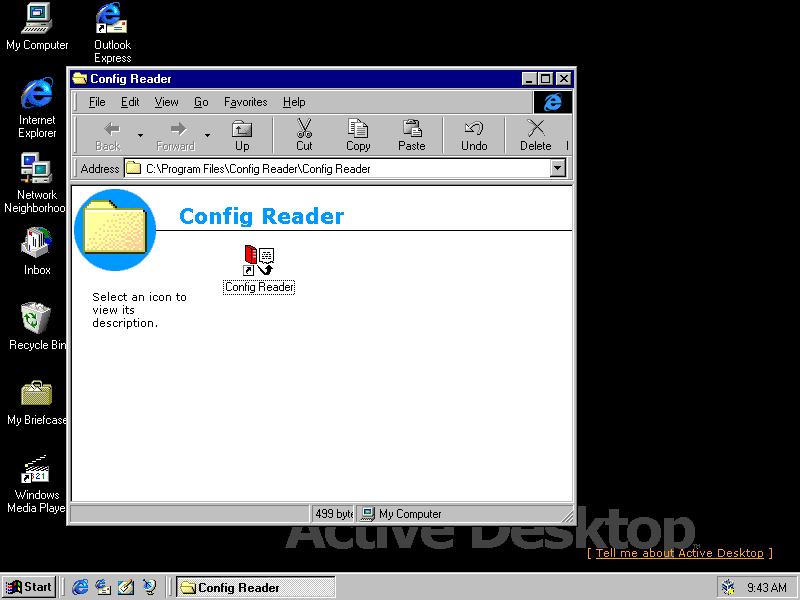Screen dimensions: 800x600
Task: Select the My Briefcase desktop icon
Action: point(37,402)
